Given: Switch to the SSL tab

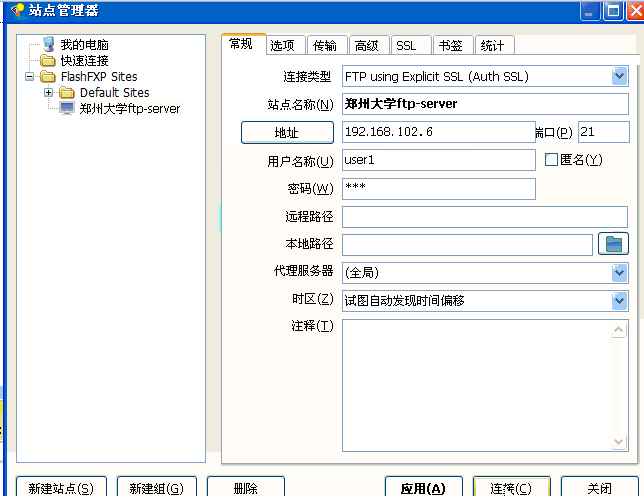Looking at the screenshot, I should point(411,45).
